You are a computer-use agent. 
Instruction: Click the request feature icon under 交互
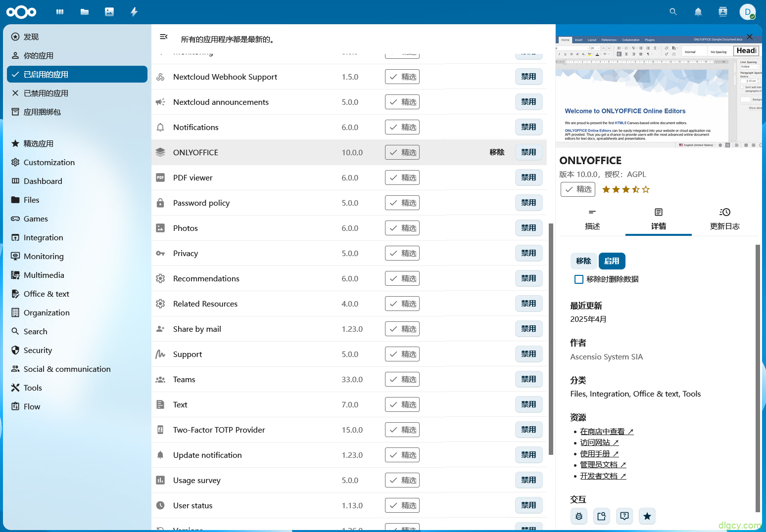[602, 516]
